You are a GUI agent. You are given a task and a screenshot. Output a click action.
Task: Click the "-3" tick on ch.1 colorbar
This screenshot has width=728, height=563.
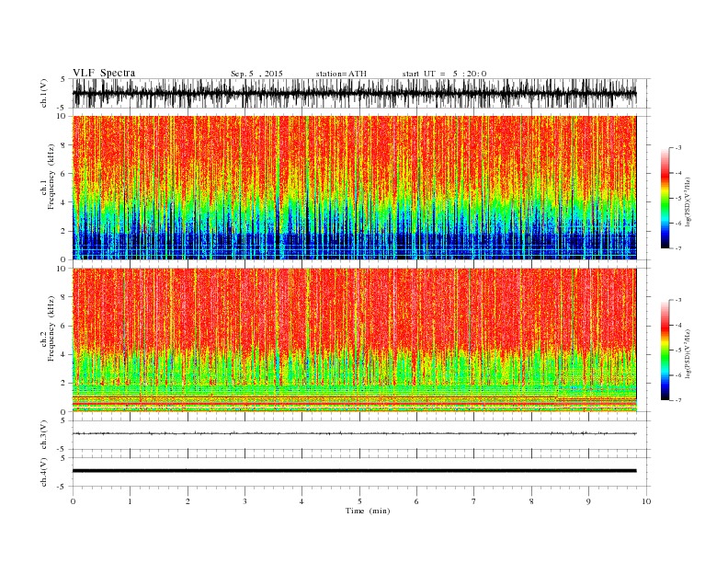coord(678,148)
